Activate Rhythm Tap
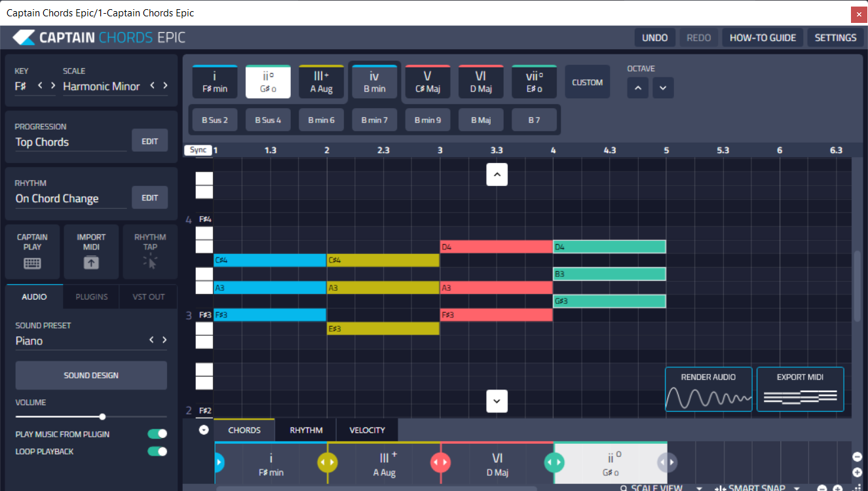Image resolution: width=868 pixels, height=491 pixels. click(150, 252)
